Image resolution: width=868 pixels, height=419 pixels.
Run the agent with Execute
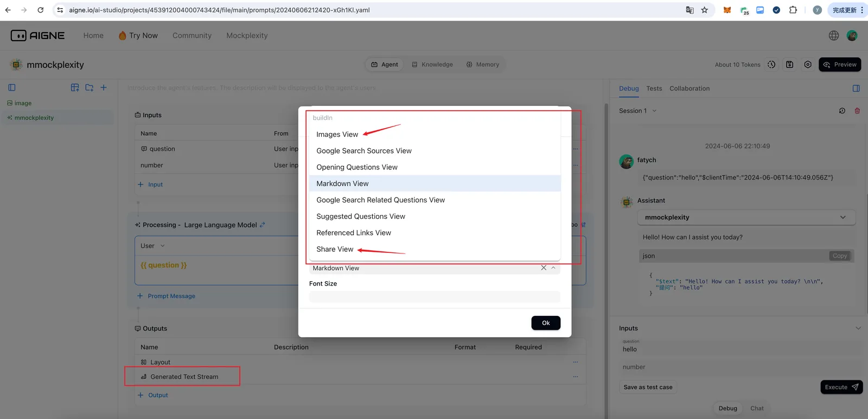[x=841, y=387]
